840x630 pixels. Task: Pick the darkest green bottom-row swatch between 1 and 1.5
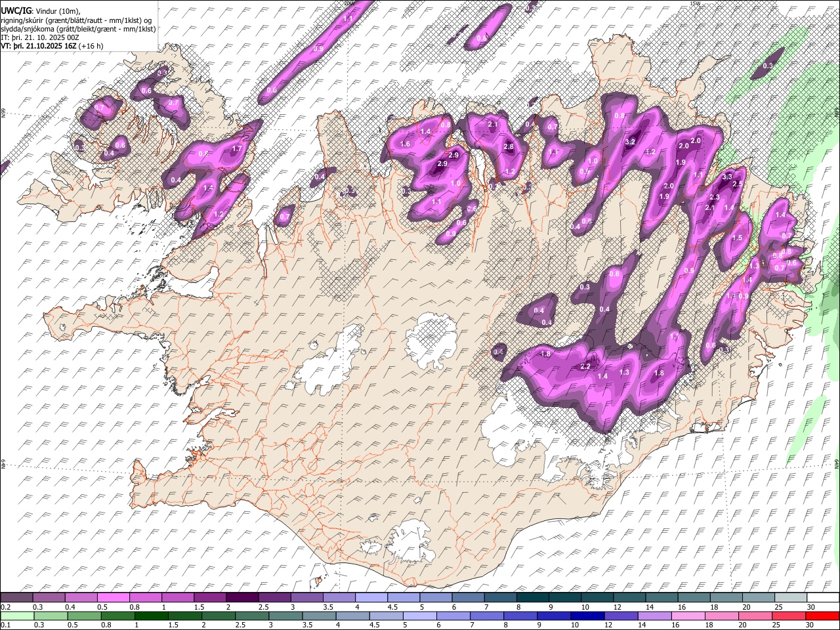[152, 616]
